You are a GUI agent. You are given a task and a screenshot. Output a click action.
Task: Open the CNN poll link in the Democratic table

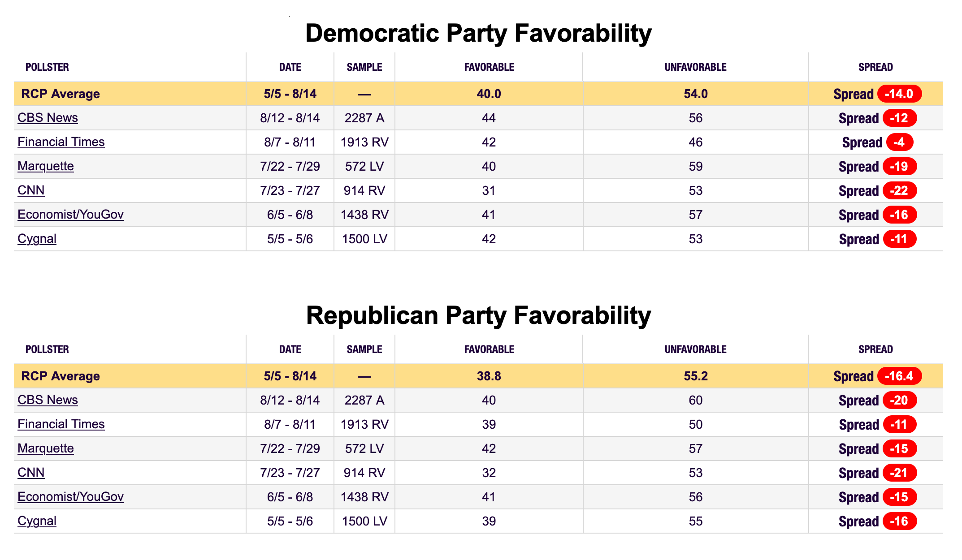pyautogui.click(x=31, y=190)
